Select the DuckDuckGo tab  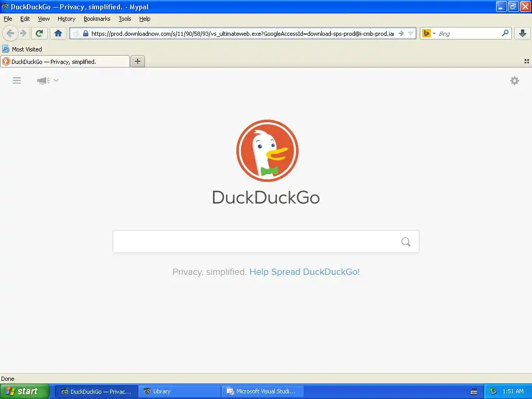tap(65, 61)
